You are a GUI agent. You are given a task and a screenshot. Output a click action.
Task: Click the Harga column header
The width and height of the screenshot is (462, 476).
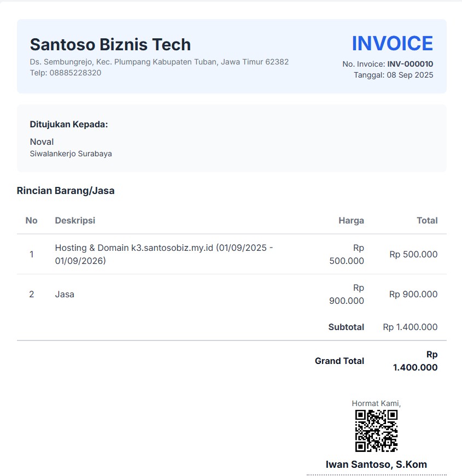pos(351,220)
